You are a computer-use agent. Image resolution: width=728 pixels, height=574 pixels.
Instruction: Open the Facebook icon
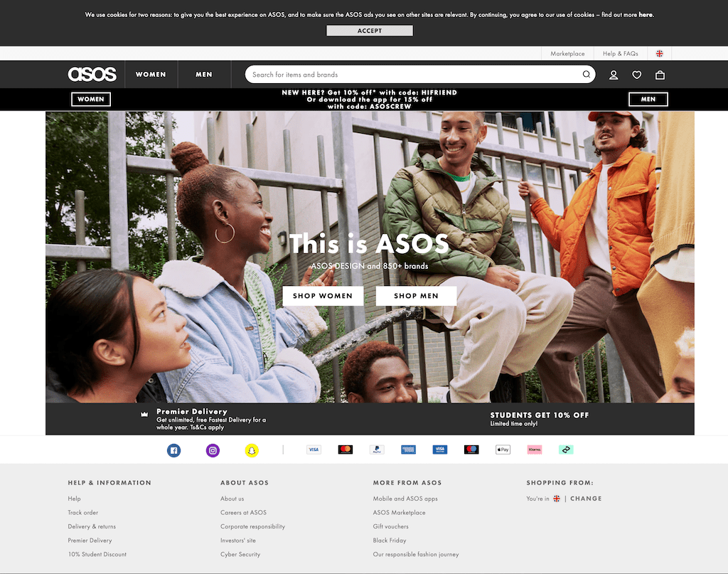pos(173,450)
